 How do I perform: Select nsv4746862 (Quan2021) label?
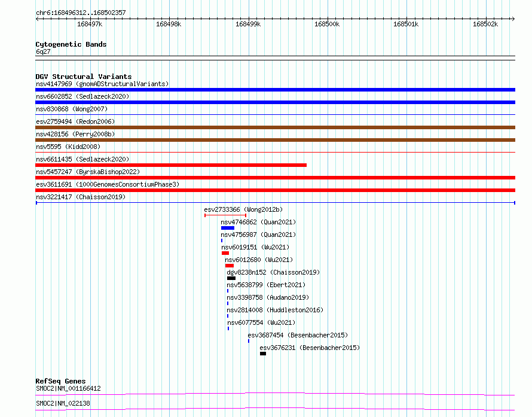pos(258,222)
